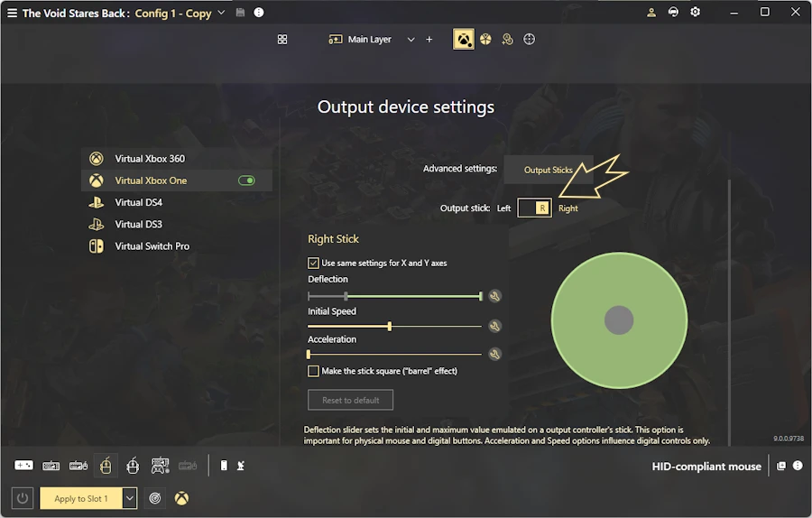812x518 pixels.
Task: Open Output Sticks advanced settings dropdown
Action: [548, 170]
